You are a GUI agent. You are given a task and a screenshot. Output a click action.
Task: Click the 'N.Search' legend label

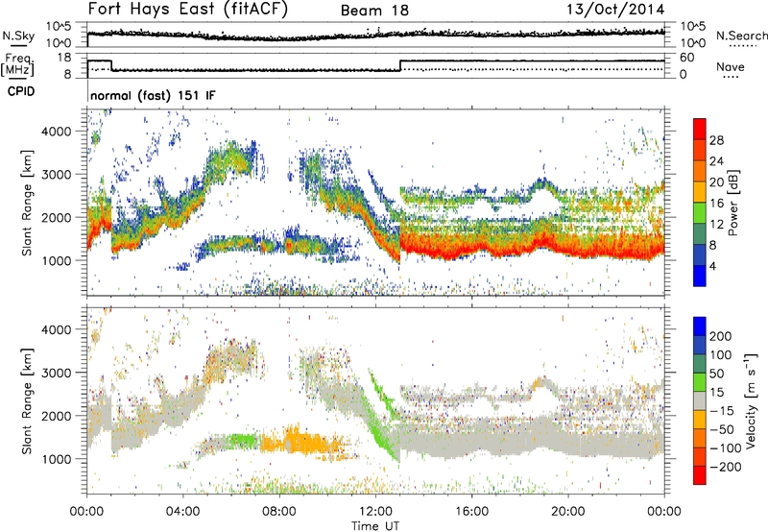click(741, 36)
